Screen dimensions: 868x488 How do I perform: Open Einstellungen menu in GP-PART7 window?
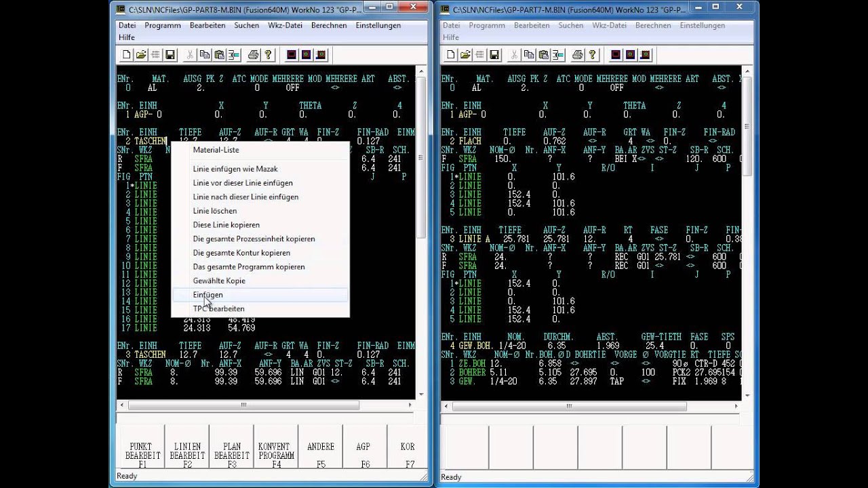(703, 25)
